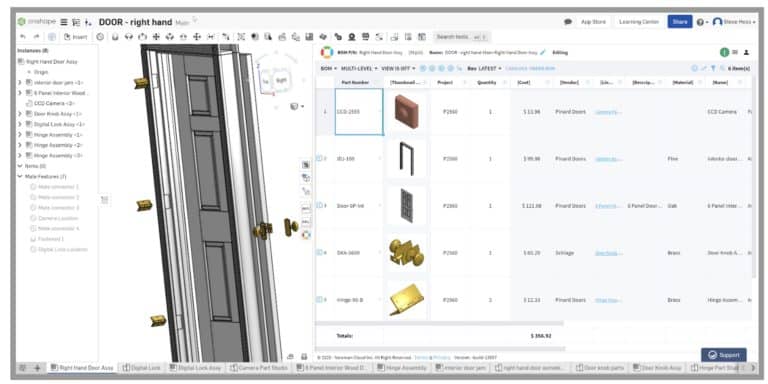Expand Interior door jam tree item
Screen dimensions: 768x384
click(20, 83)
